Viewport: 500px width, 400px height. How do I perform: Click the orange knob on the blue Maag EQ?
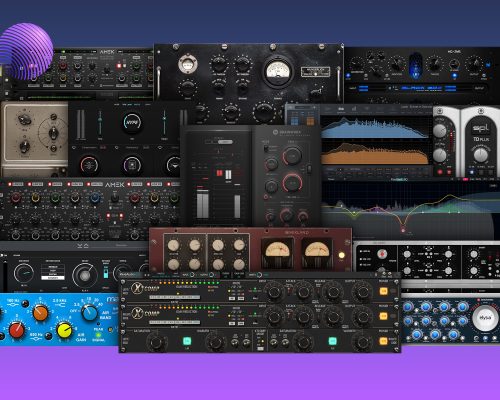click(x=40, y=313)
